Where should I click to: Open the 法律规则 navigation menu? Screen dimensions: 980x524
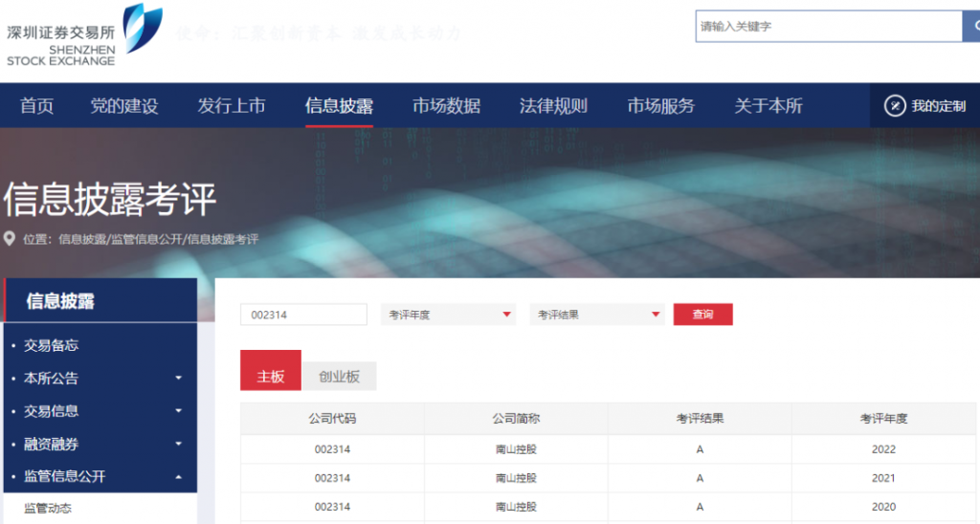[553, 106]
